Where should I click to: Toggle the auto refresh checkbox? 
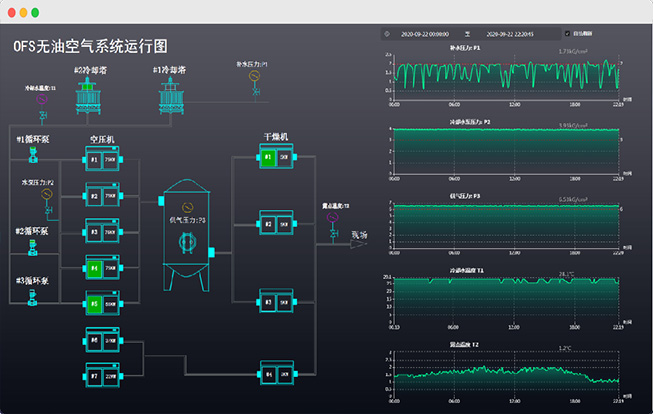pos(568,33)
